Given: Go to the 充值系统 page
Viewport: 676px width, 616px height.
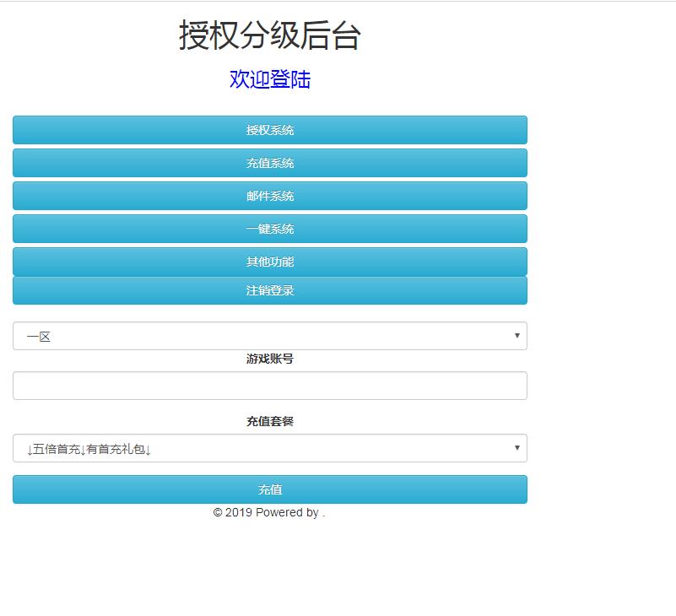Looking at the screenshot, I should point(270,163).
